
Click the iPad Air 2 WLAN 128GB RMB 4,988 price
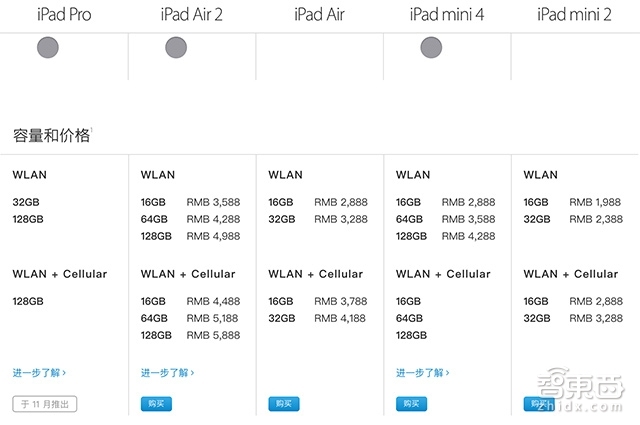[213, 236]
